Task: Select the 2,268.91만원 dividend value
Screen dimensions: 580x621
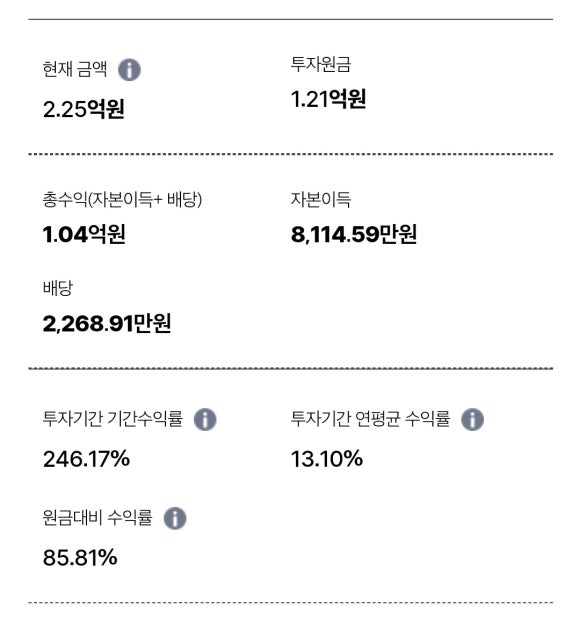Action: click(107, 323)
